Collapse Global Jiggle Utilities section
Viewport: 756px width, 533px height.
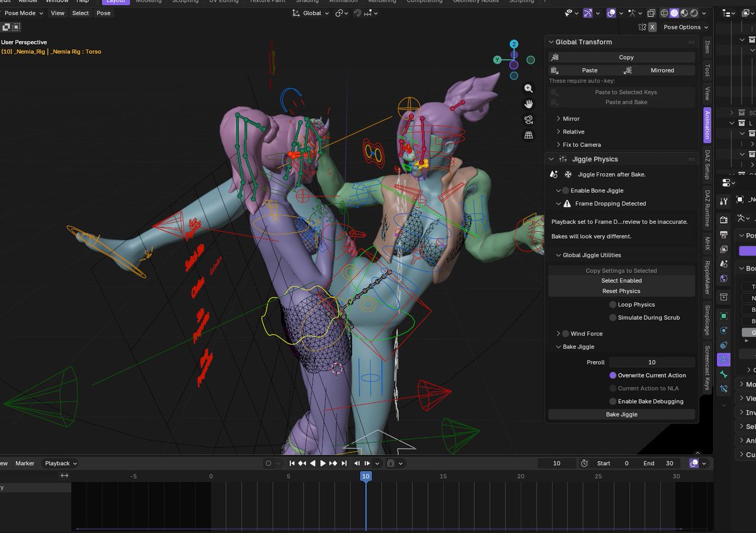(558, 255)
